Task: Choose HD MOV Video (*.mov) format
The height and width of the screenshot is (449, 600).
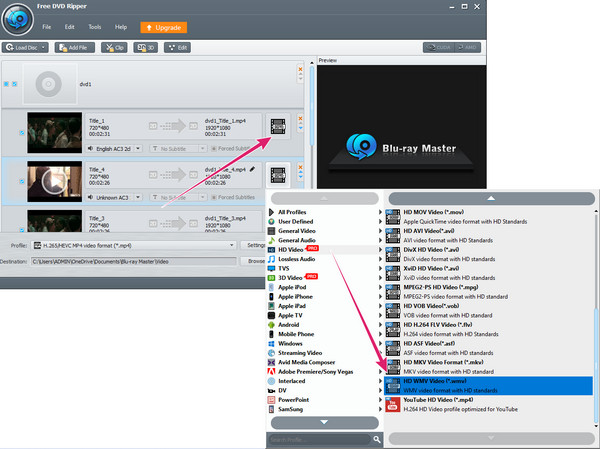Action: (489, 217)
